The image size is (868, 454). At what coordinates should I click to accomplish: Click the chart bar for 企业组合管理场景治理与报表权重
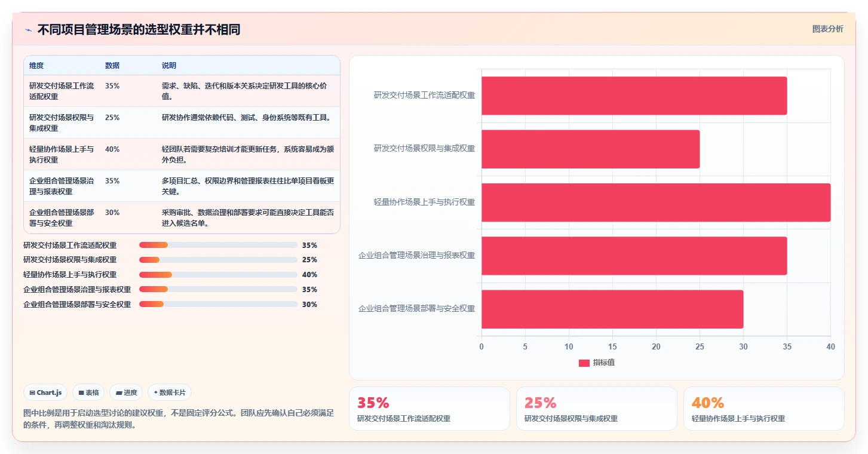pos(634,256)
